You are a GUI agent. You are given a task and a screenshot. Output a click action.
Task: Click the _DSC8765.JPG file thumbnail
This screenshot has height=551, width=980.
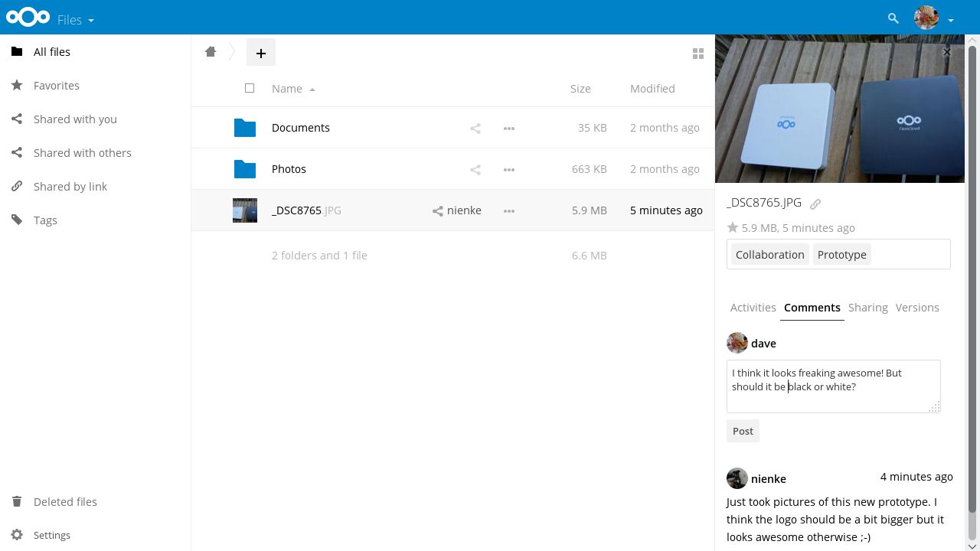[245, 210]
